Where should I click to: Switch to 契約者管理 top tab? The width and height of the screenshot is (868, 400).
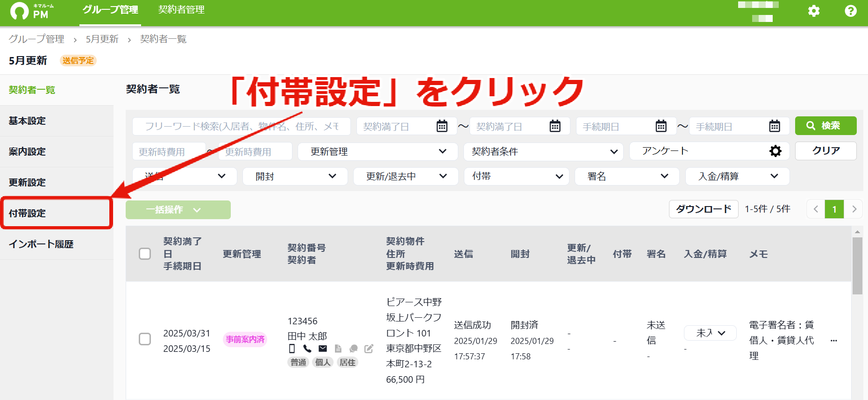click(x=181, y=10)
